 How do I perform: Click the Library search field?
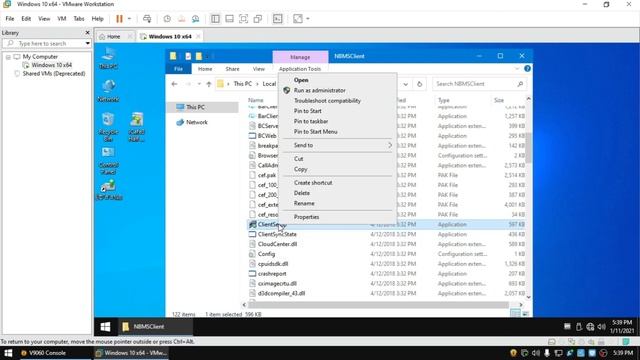tap(42, 43)
